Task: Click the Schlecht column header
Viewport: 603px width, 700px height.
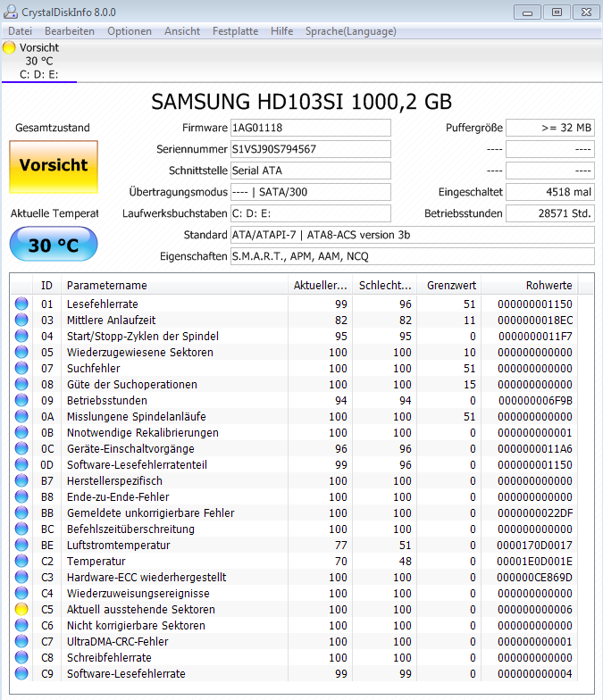Action: click(x=385, y=286)
